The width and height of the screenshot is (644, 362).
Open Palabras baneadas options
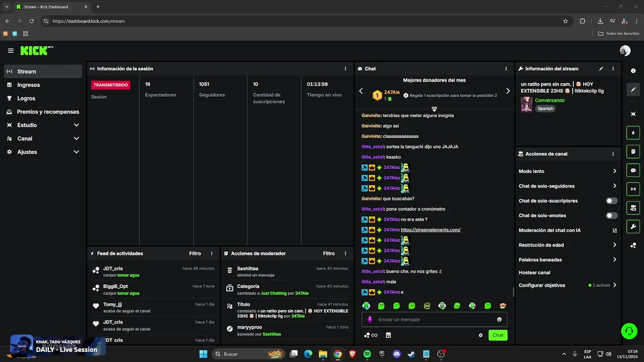click(x=568, y=260)
